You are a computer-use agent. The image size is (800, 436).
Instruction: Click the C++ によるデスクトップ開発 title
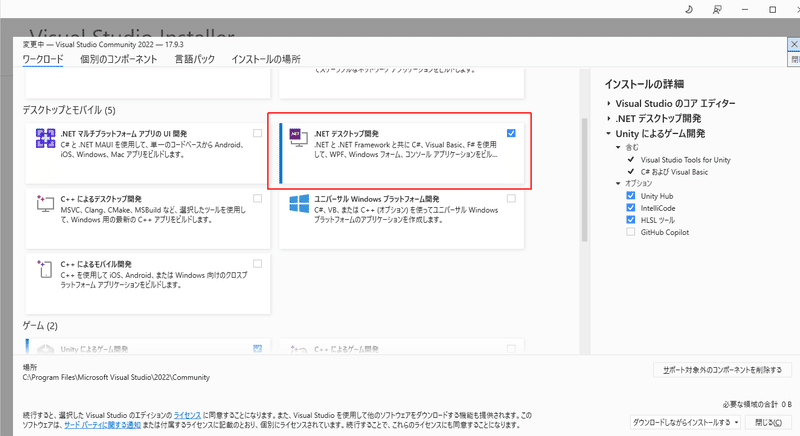[101, 199]
